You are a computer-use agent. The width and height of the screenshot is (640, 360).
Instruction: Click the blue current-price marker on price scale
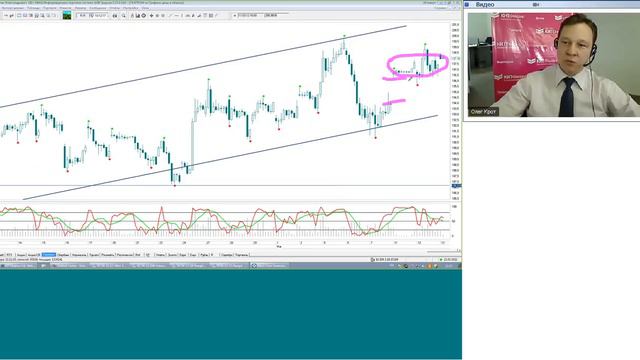tap(456, 186)
